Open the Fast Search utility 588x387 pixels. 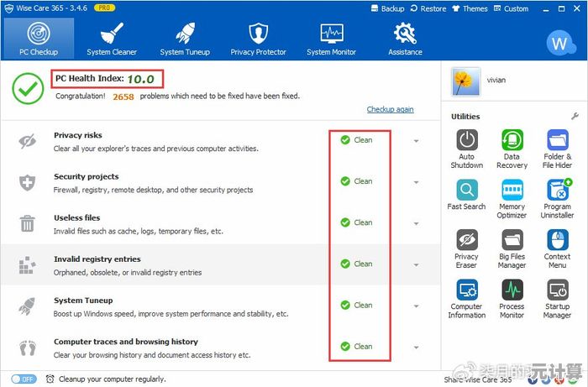[x=466, y=195]
